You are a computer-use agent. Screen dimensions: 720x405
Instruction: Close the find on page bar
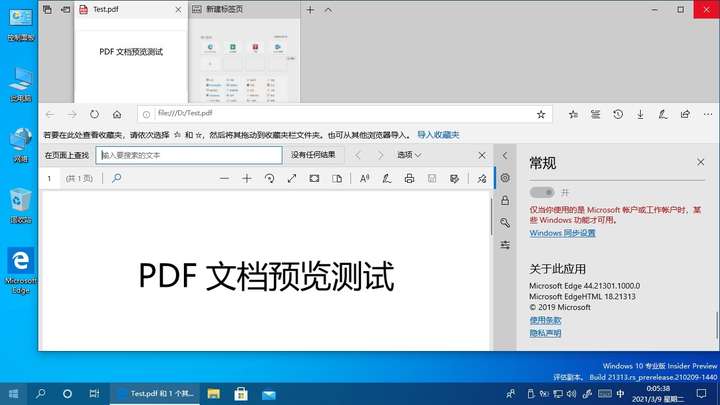coord(482,155)
